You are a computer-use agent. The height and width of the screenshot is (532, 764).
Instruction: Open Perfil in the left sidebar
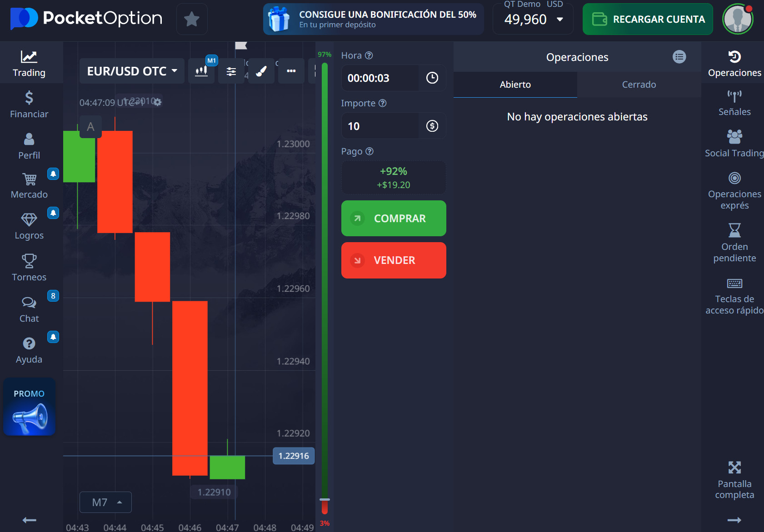[x=29, y=146]
